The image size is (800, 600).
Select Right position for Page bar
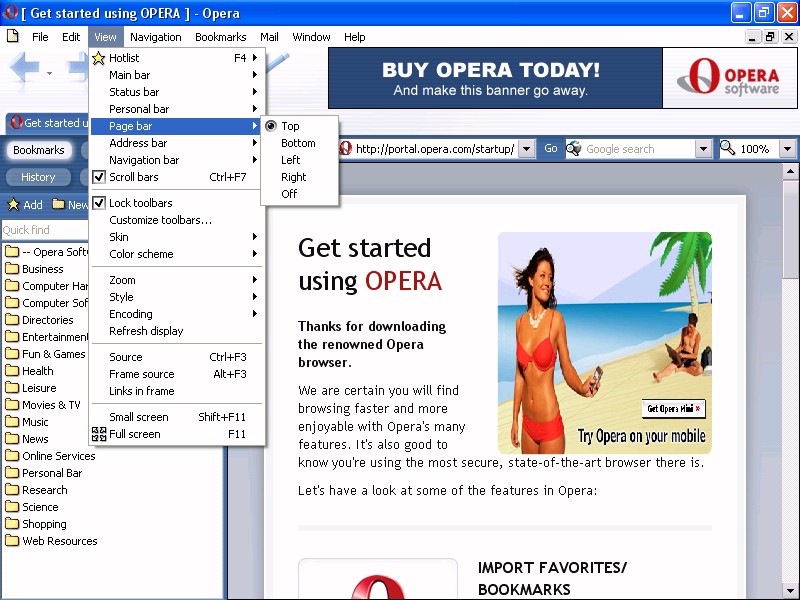pos(299,177)
